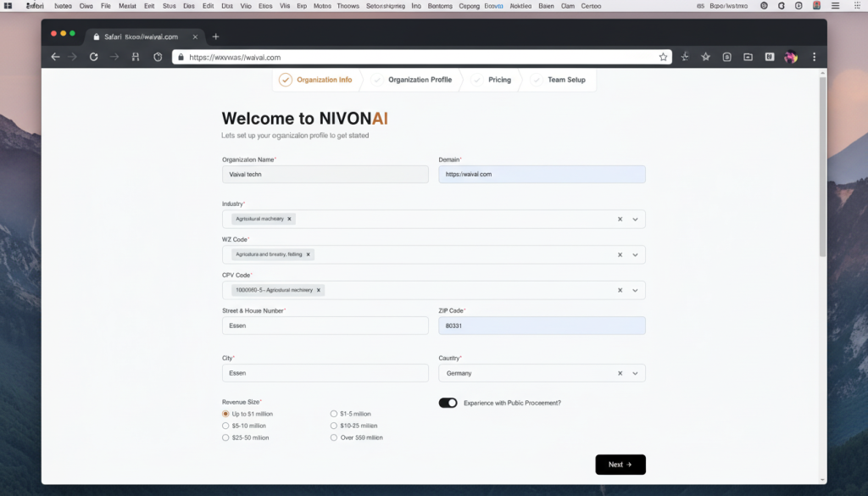Click the browser back arrow
868x496 pixels.
click(55, 57)
